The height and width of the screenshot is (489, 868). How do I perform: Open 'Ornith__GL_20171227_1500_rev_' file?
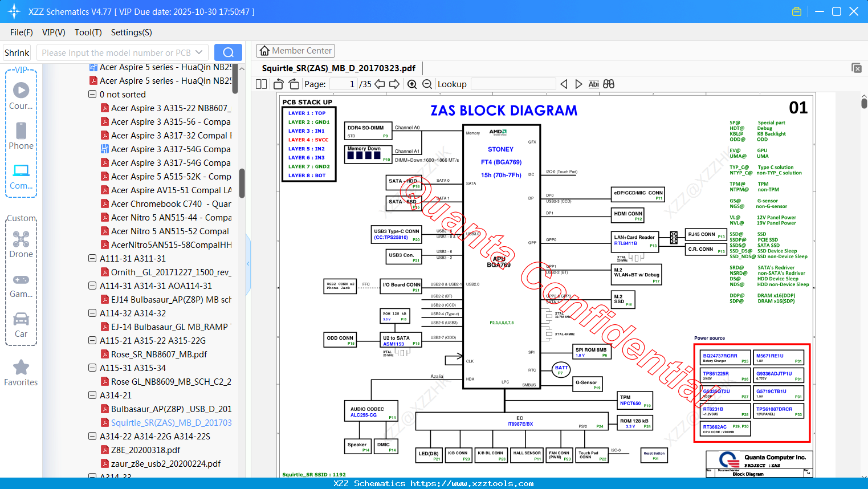click(x=165, y=272)
